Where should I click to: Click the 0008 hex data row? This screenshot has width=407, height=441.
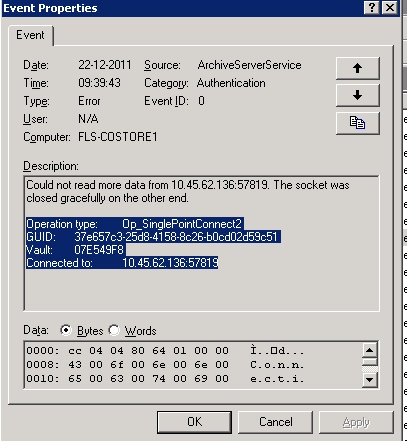point(165,365)
